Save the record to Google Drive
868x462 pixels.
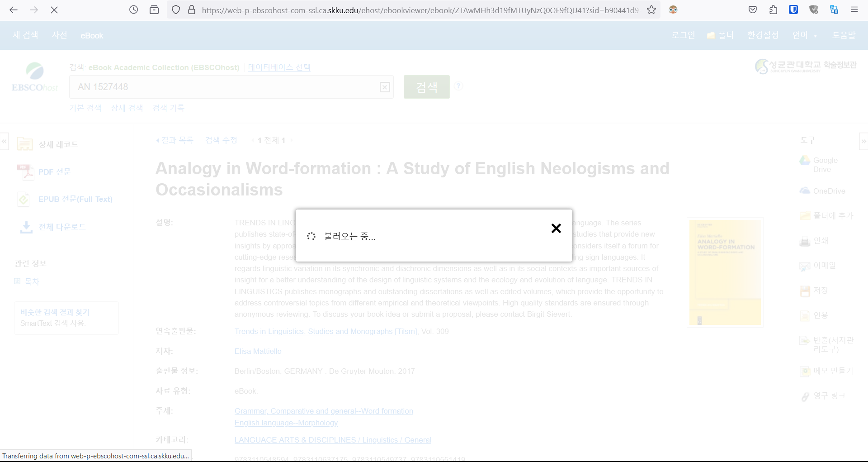(825, 165)
